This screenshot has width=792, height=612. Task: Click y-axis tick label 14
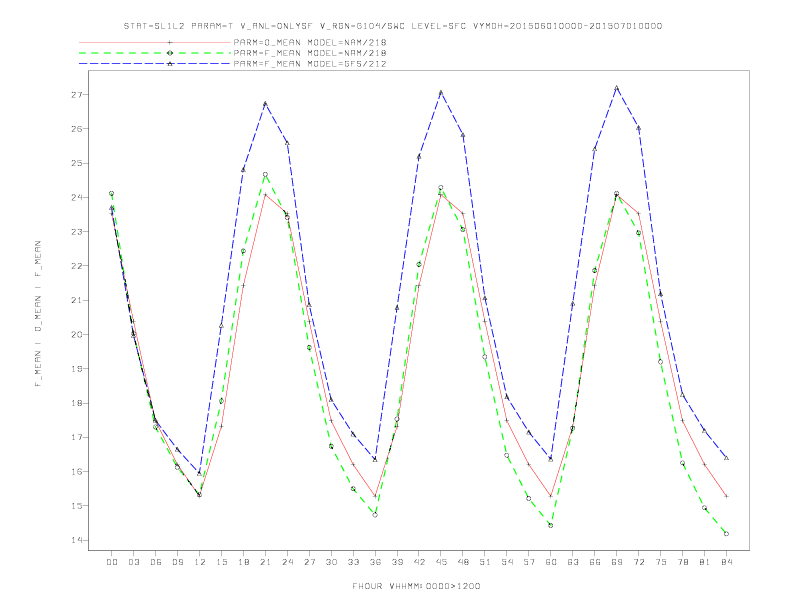[77, 540]
